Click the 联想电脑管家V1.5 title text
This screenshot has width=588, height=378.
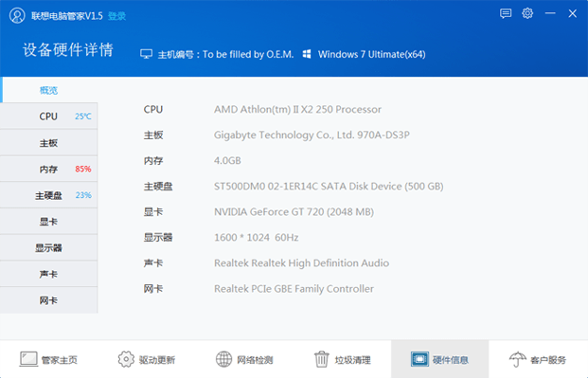[x=66, y=16]
